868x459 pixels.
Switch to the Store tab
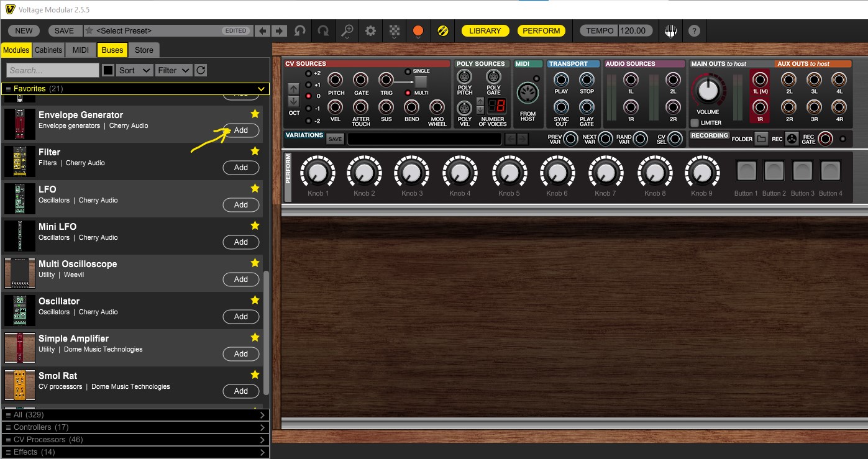144,50
